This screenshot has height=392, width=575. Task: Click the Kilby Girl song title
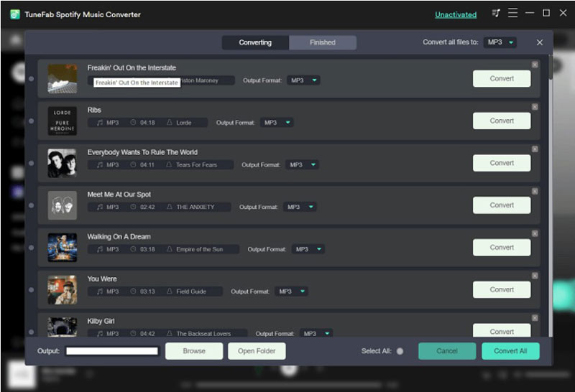point(101,321)
